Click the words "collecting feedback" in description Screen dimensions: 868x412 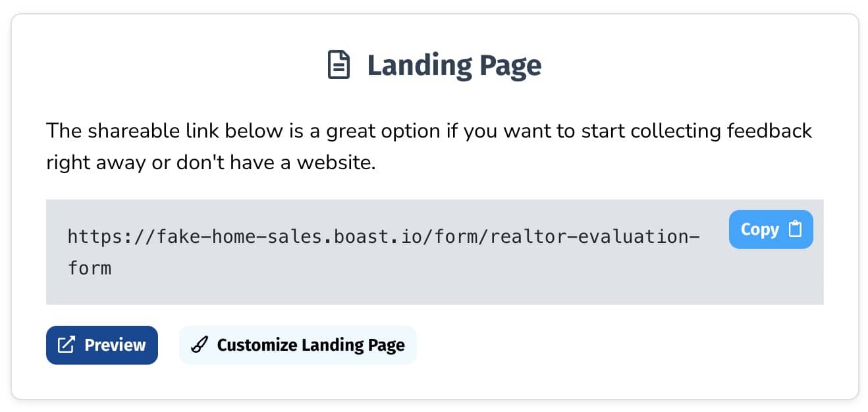721,131
